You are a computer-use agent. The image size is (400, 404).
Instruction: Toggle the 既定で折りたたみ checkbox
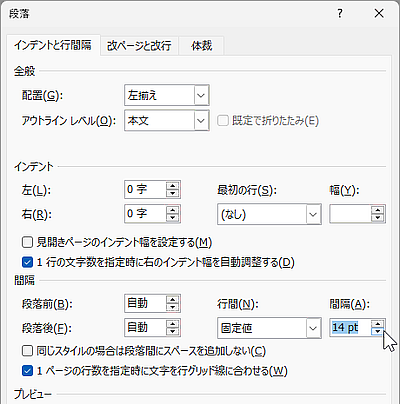click(223, 120)
